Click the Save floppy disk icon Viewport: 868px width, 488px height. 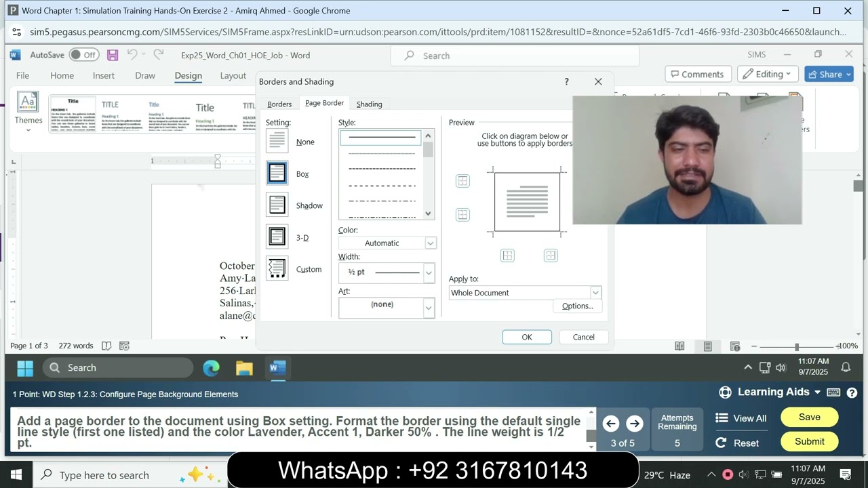pyautogui.click(x=113, y=55)
